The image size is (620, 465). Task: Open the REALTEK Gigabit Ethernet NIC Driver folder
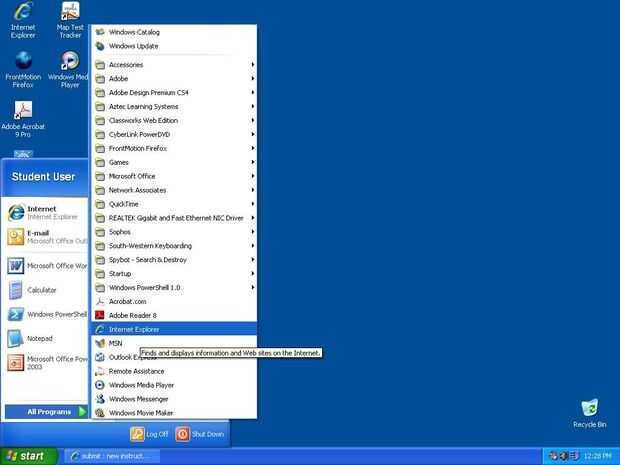tap(174, 218)
